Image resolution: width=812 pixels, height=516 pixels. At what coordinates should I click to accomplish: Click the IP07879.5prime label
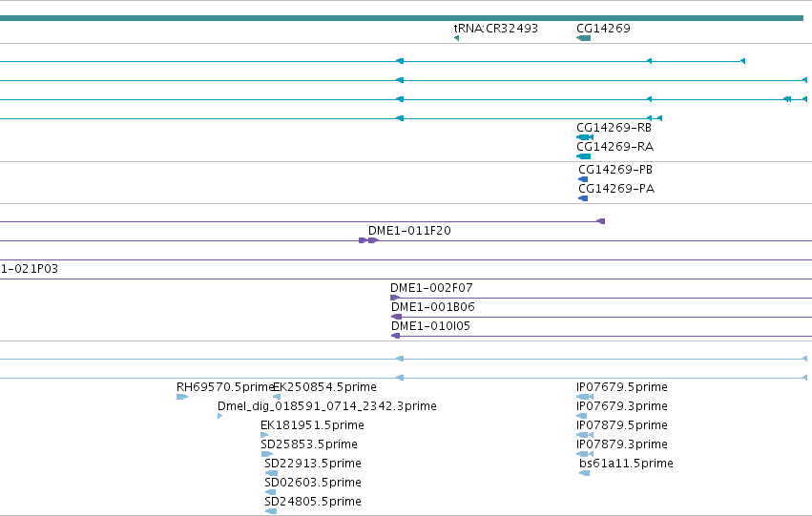tap(622, 425)
